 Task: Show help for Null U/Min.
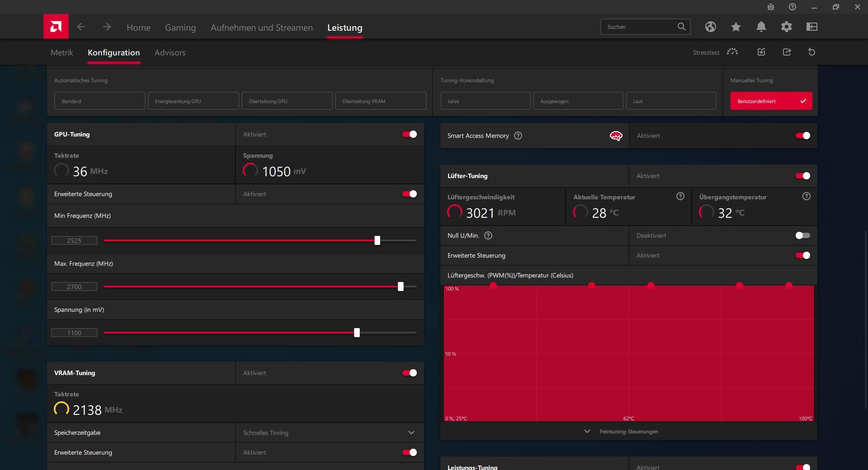pyautogui.click(x=488, y=235)
